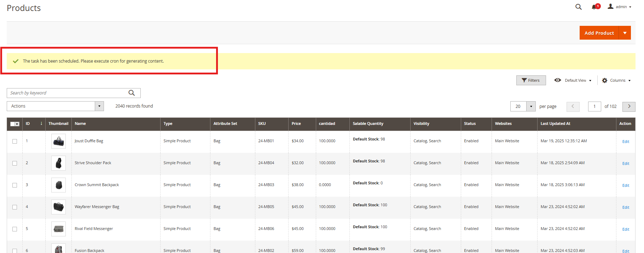Sort by the Salable Quantity column header

(380, 123)
